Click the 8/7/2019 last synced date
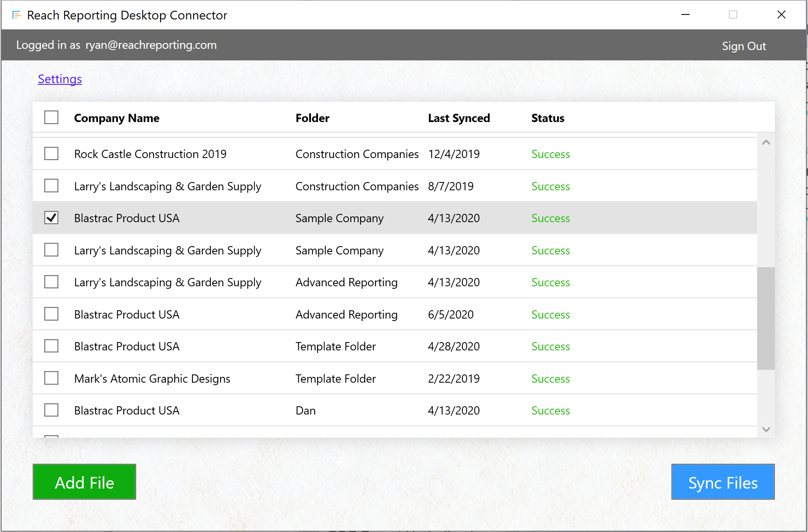 pyautogui.click(x=451, y=186)
